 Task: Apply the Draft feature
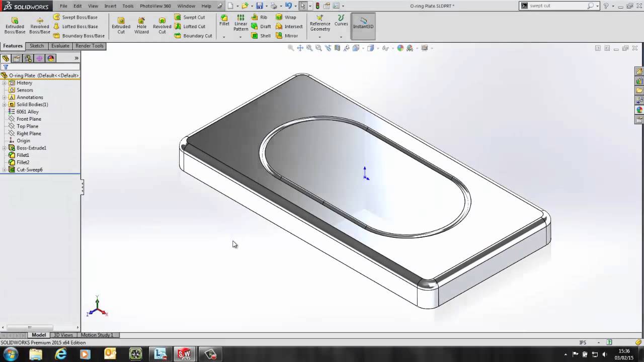[261, 27]
